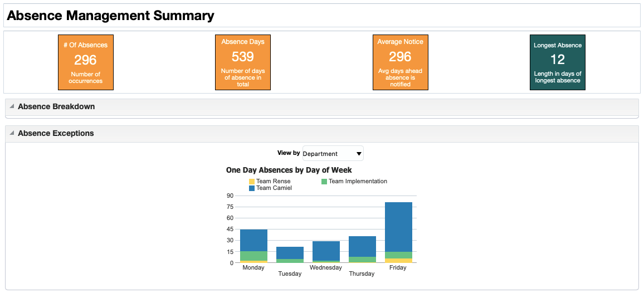Select Tuesday's blue bar segment

[290, 253]
